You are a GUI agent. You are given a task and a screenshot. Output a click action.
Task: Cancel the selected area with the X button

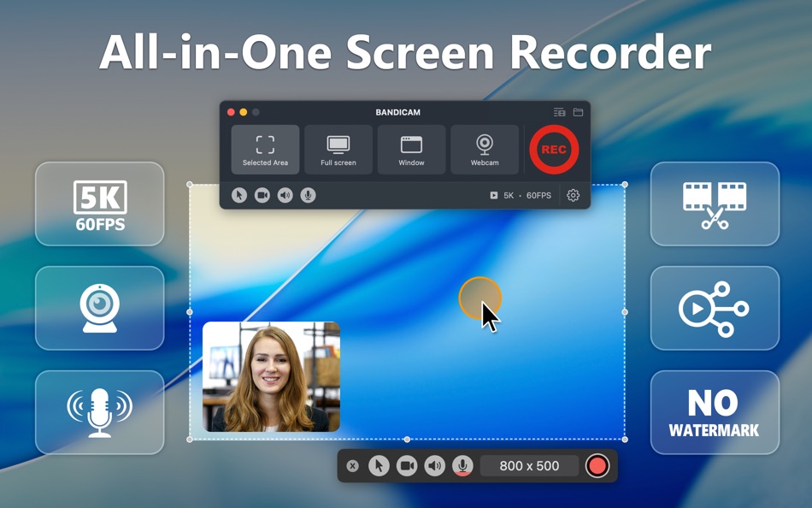click(x=352, y=466)
